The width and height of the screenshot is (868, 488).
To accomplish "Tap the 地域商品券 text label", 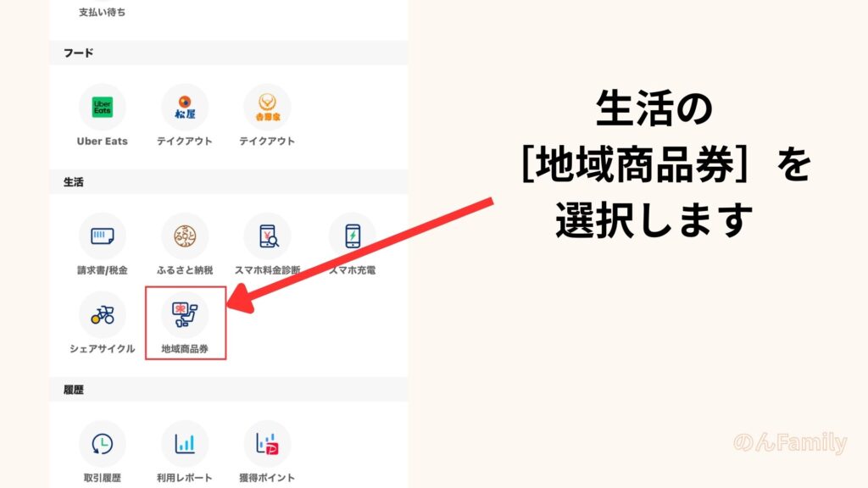I will coord(185,348).
